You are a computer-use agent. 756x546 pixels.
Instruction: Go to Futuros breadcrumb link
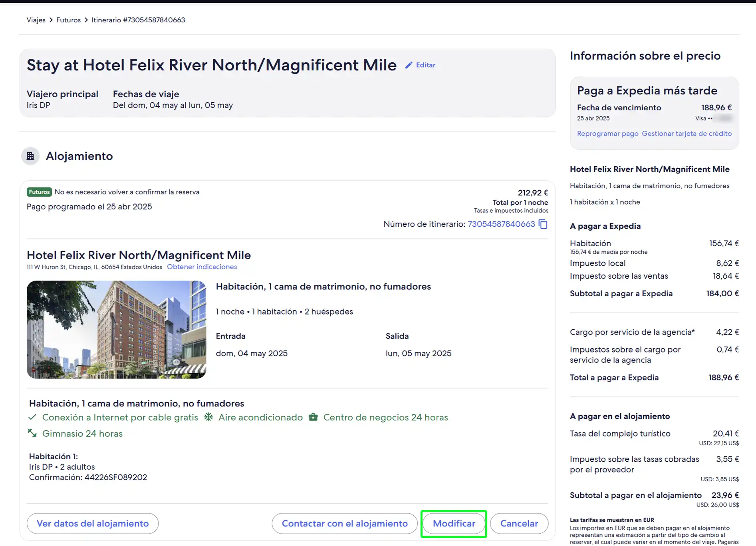(x=68, y=20)
